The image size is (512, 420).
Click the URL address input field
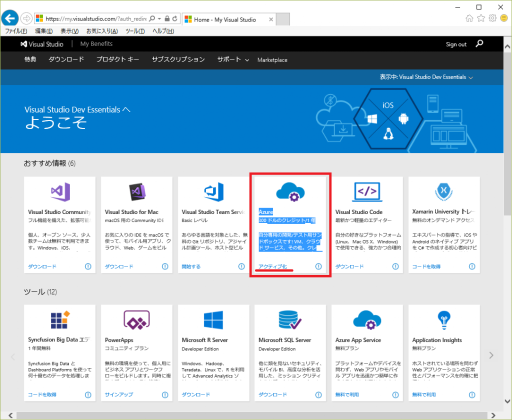(x=95, y=18)
